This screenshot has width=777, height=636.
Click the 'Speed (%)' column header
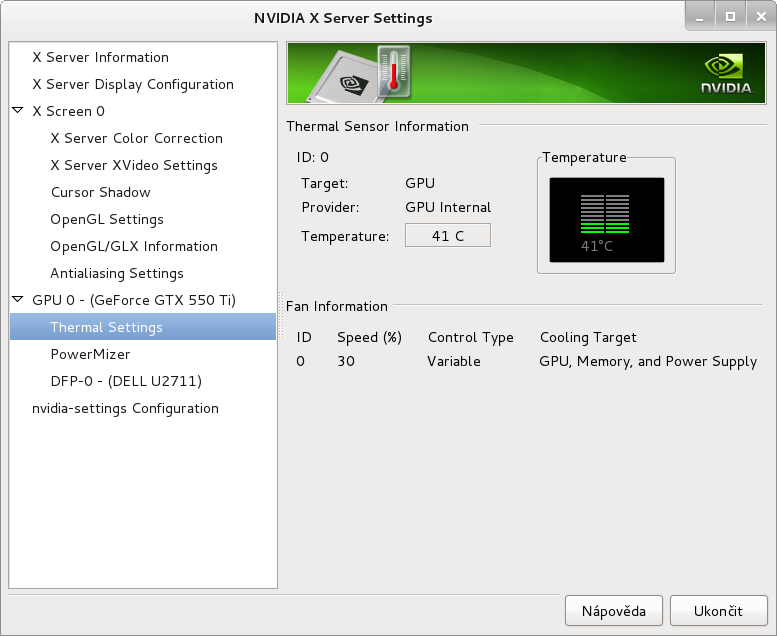pyautogui.click(x=370, y=338)
